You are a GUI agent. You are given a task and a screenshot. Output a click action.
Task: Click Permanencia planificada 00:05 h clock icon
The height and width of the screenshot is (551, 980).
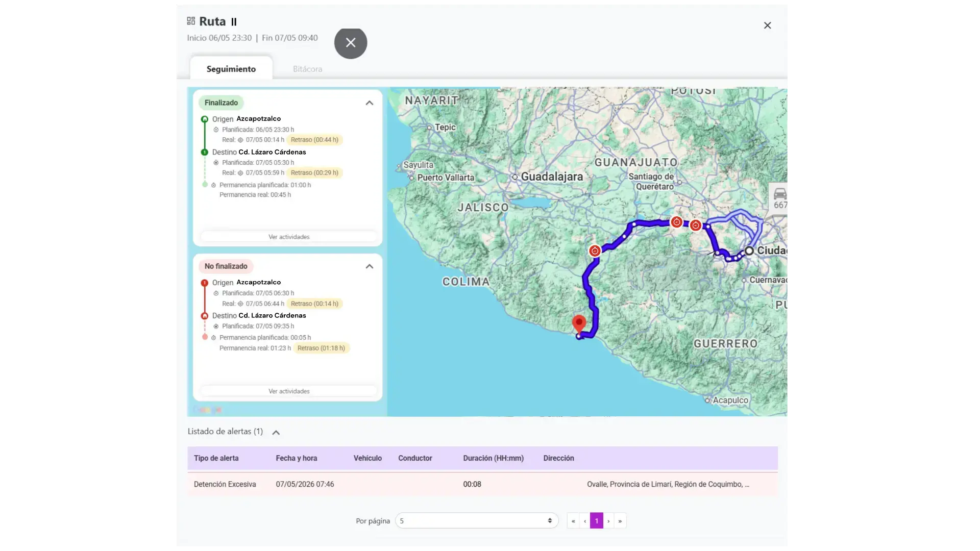[x=214, y=338]
